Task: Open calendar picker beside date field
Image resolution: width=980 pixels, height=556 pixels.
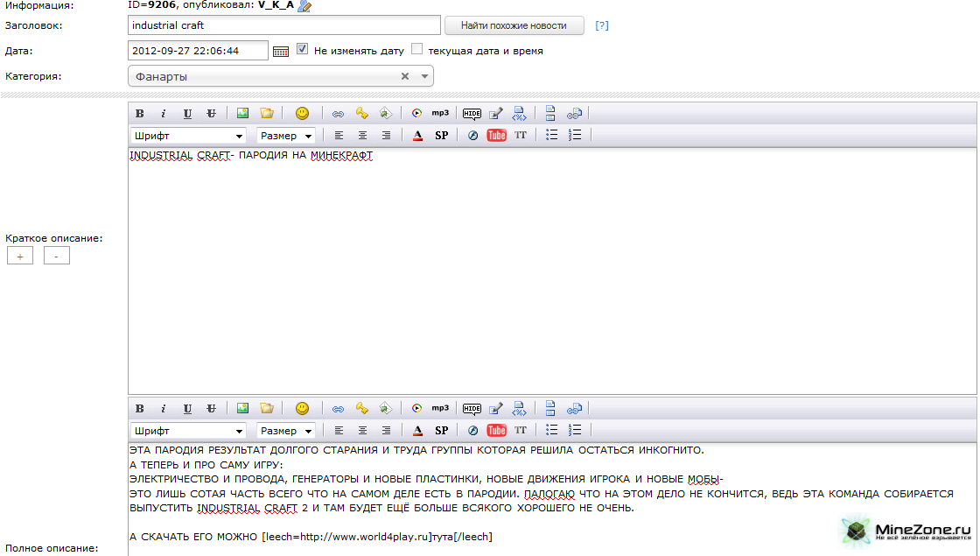Action: point(281,51)
